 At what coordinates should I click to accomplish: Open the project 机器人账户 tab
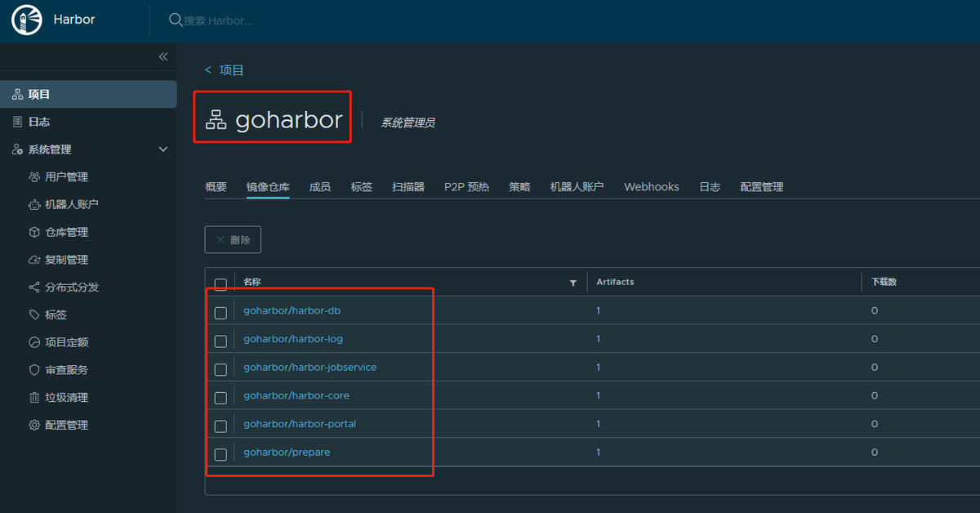(x=577, y=187)
